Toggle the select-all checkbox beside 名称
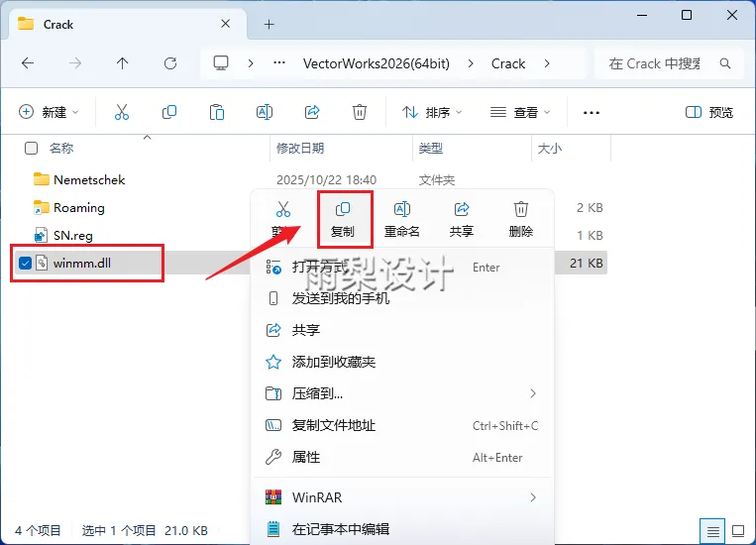This screenshot has width=756, height=545. pyautogui.click(x=31, y=148)
